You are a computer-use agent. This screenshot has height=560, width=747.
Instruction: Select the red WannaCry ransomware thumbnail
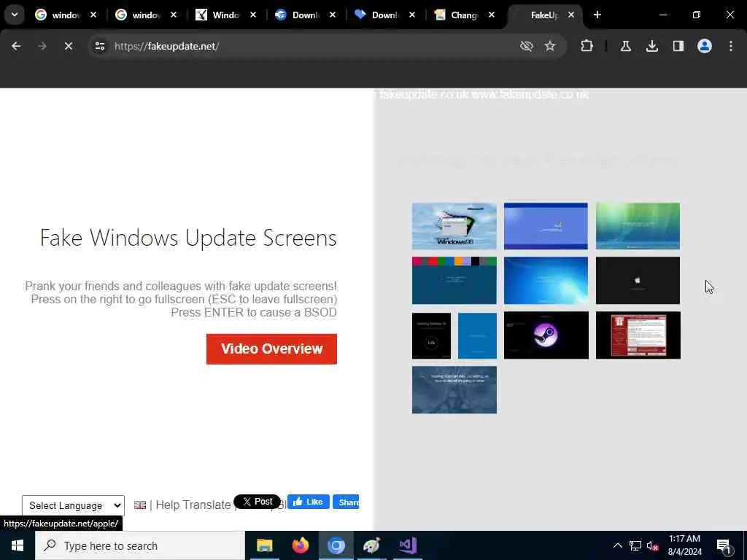[638, 335]
